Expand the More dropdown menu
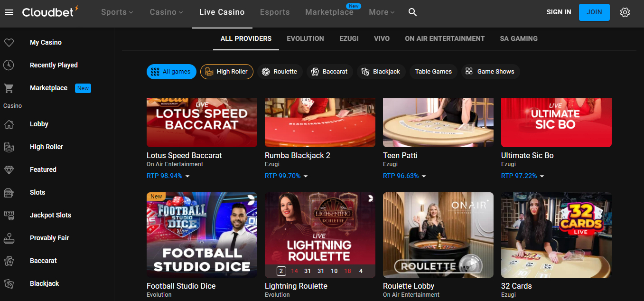The image size is (644, 301). pyautogui.click(x=382, y=12)
